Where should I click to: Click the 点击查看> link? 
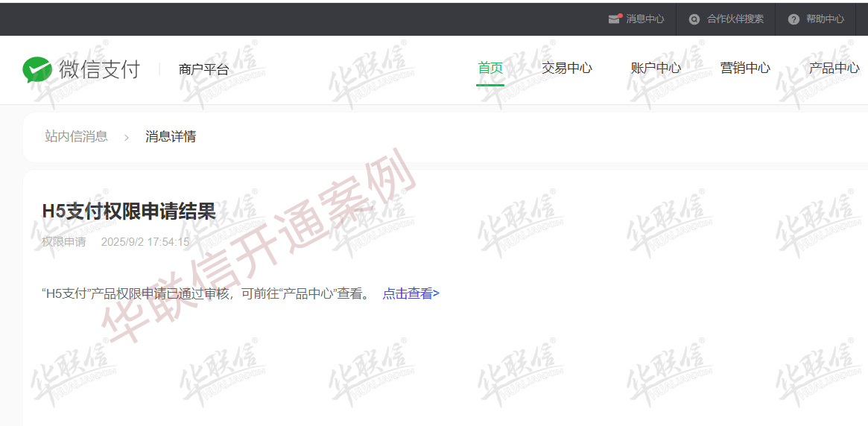click(x=411, y=293)
